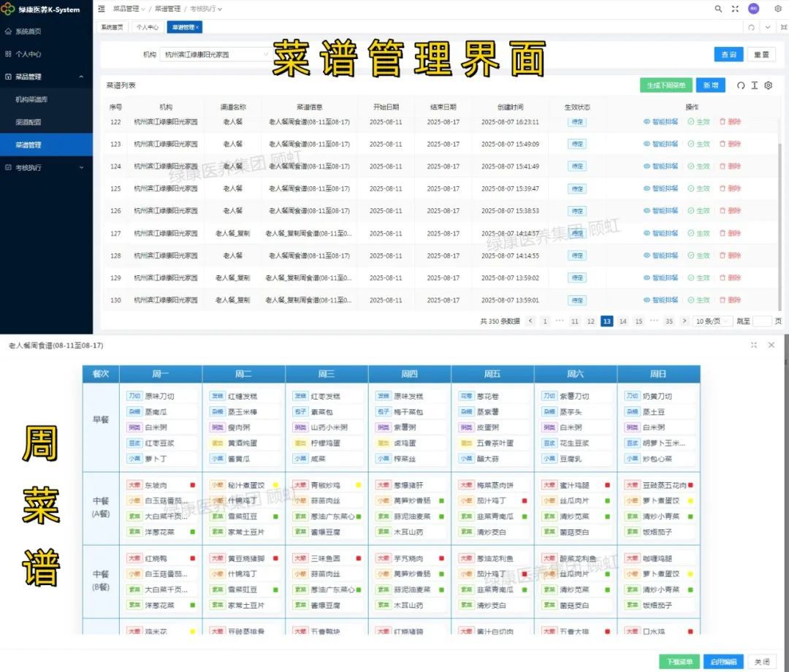Focus the 跳至 page number field
This screenshot has width=789, height=672.
click(762, 321)
